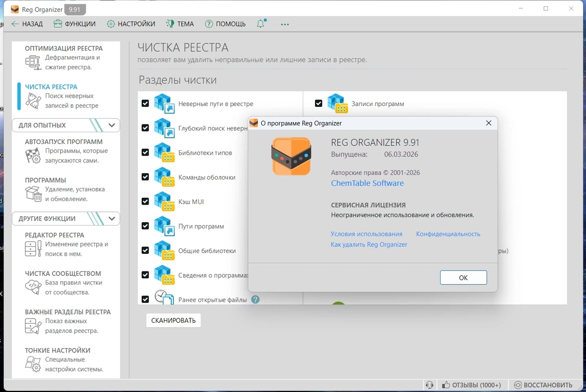Open the ChemTable Software link
The width and height of the screenshot is (586, 392).
(x=367, y=183)
